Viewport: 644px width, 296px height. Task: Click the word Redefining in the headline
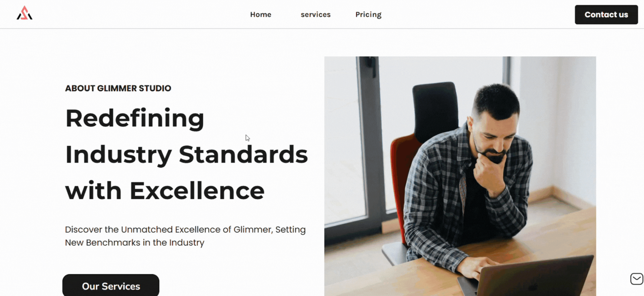135,118
